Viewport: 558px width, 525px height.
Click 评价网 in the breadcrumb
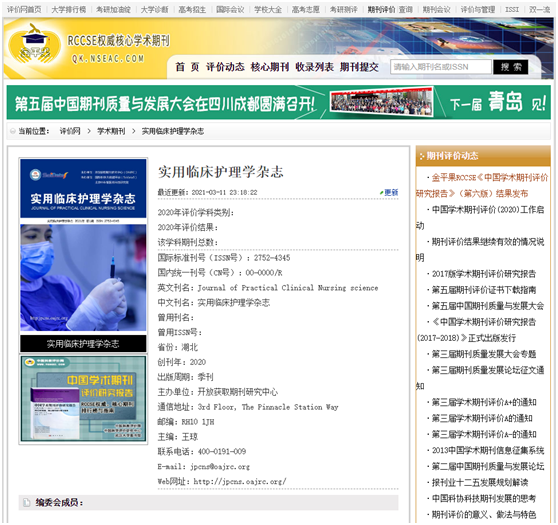[70, 131]
